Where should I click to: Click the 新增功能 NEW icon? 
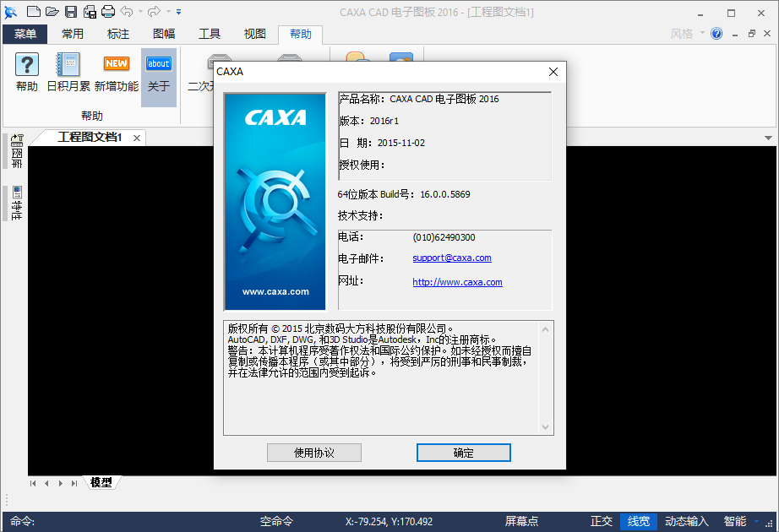pyautogui.click(x=117, y=73)
